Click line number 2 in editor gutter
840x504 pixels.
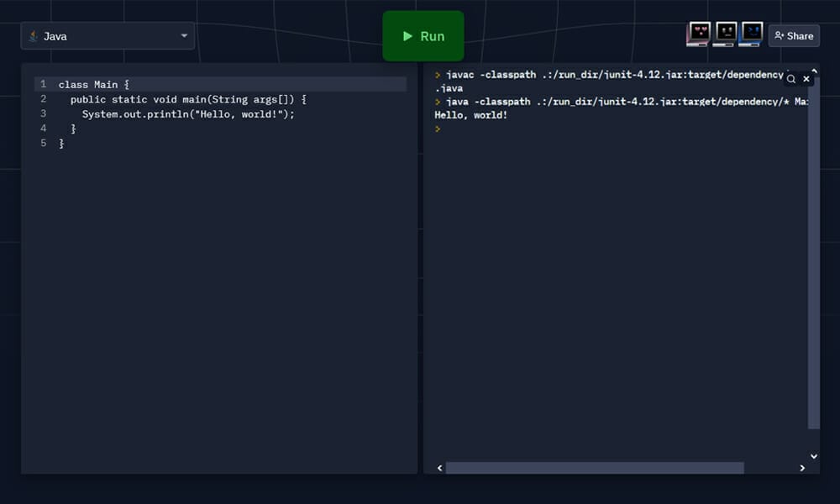point(44,98)
